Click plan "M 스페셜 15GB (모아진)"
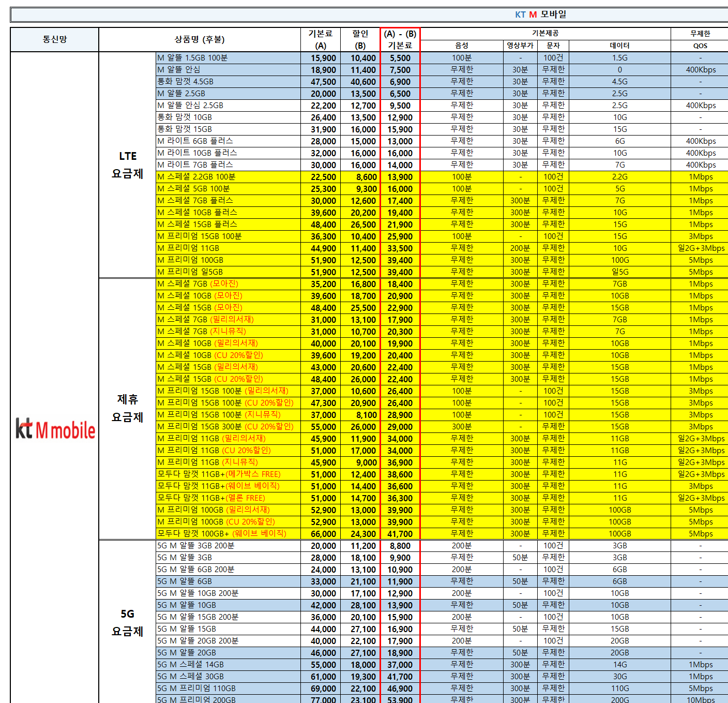 point(200,308)
